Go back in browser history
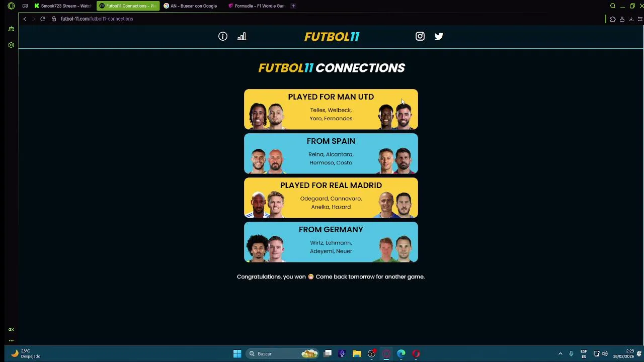 point(25,19)
